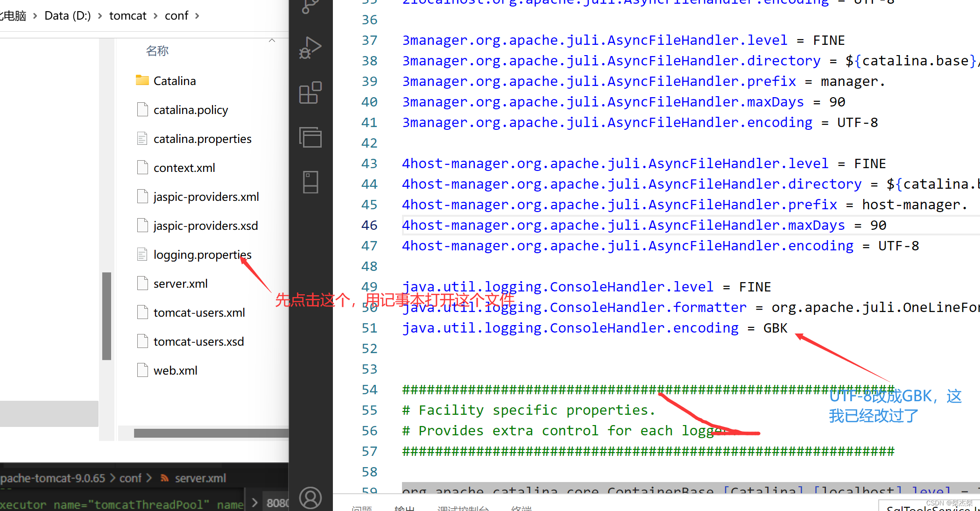Open the server-cabinet icon in activity bar

click(310, 182)
